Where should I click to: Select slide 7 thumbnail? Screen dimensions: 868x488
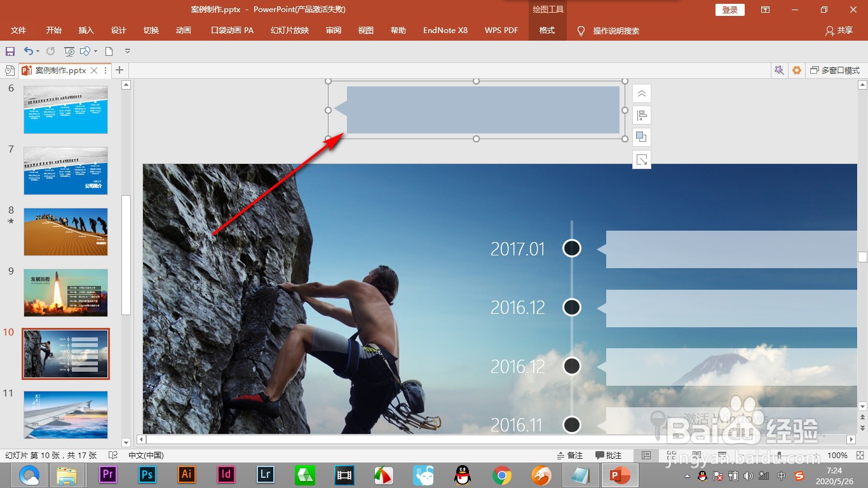point(65,171)
